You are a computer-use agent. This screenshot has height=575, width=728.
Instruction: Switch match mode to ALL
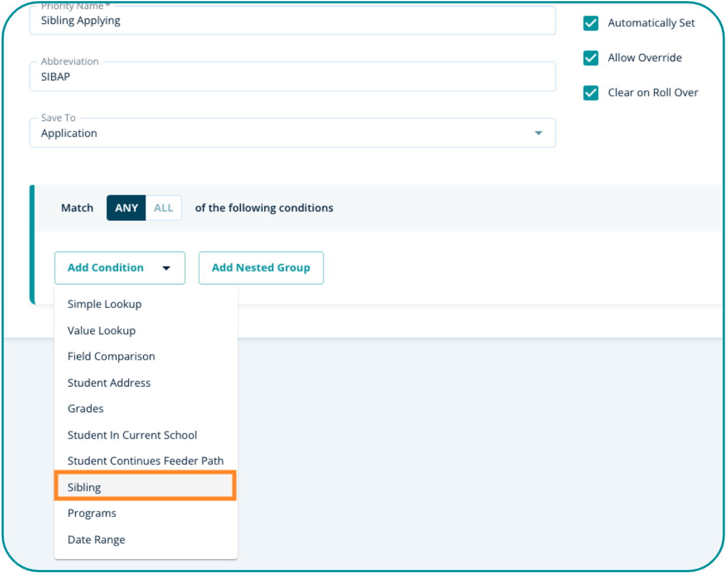pyautogui.click(x=163, y=208)
